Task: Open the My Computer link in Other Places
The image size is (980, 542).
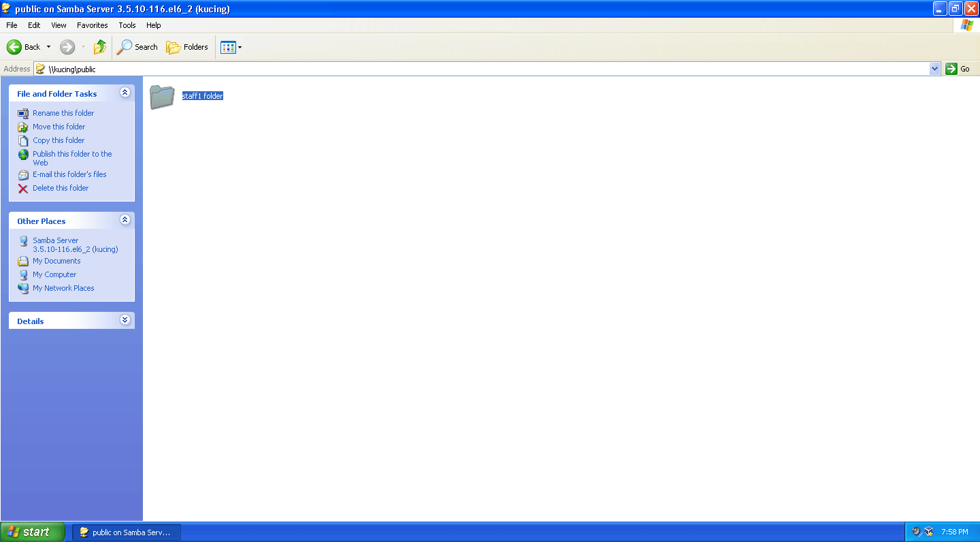Action: click(54, 274)
